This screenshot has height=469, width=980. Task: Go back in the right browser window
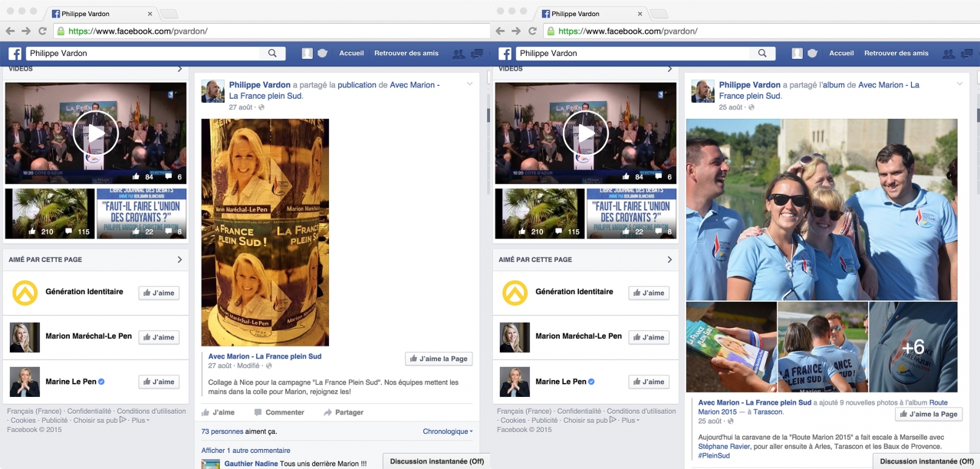click(x=500, y=31)
